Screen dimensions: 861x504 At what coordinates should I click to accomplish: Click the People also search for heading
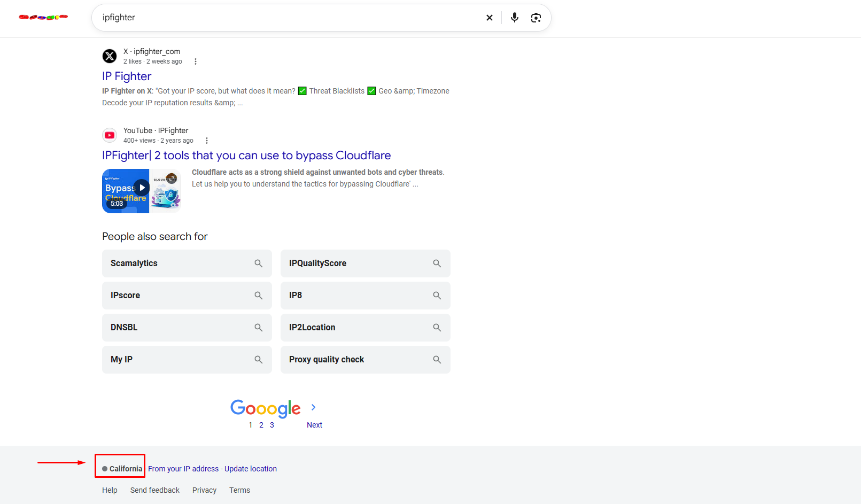pos(155,236)
